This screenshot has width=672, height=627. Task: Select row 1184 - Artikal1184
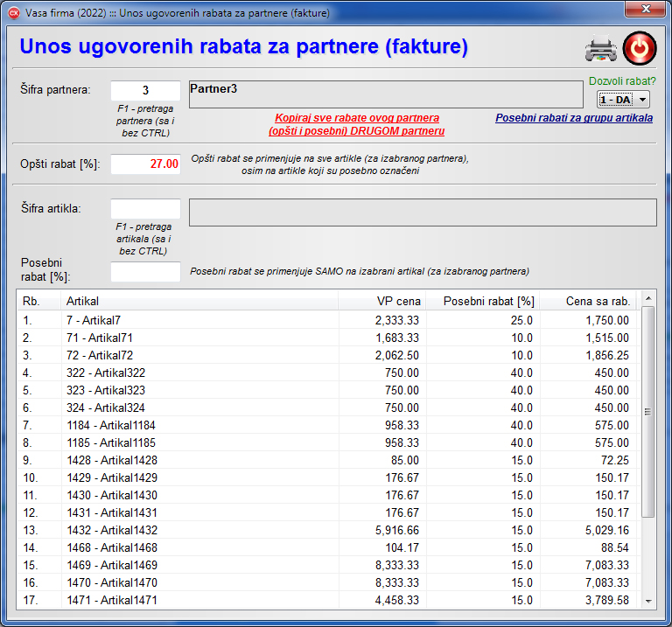click(x=329, y=425)
